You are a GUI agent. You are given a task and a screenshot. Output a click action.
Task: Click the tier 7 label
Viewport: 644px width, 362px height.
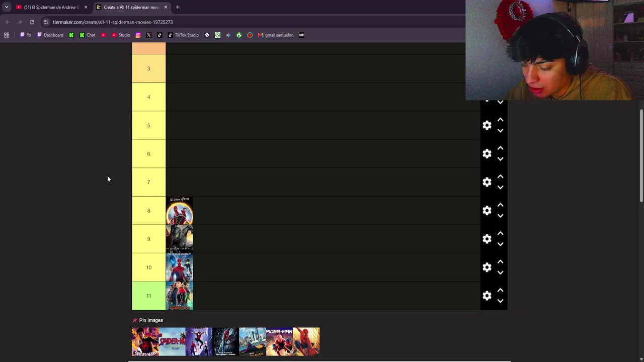[148, 182]
